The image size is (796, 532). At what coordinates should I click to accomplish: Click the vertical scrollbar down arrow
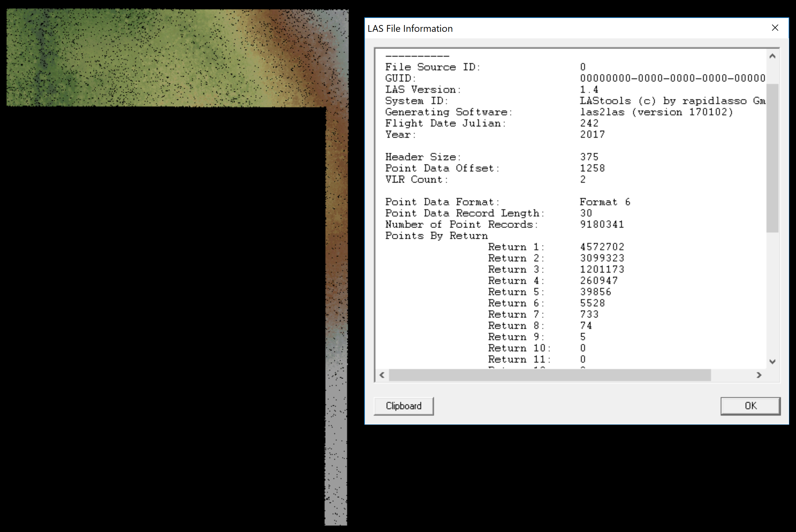[773, 362]
